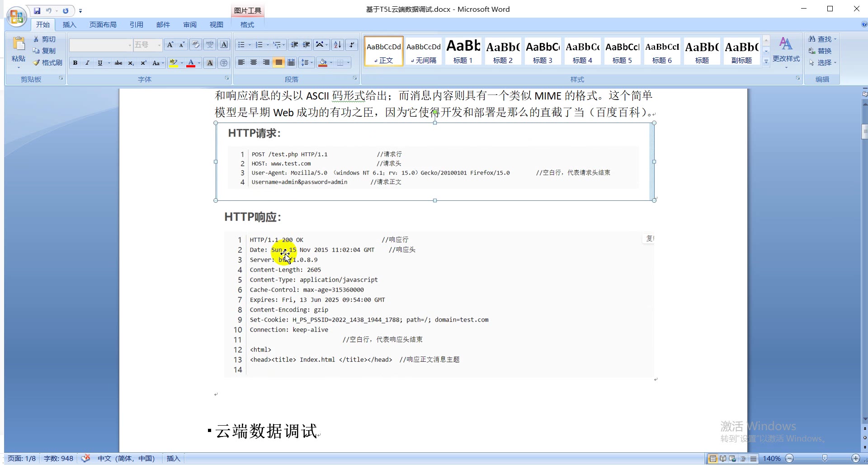Apply the 无间隔 style
The width and height of the screenshot is (868, 465).
[x=423, y=51]
